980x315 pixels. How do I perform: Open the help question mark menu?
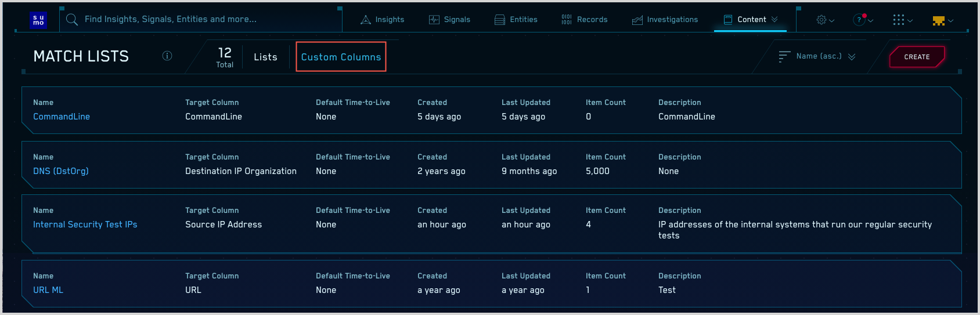(x=862, y=20)
